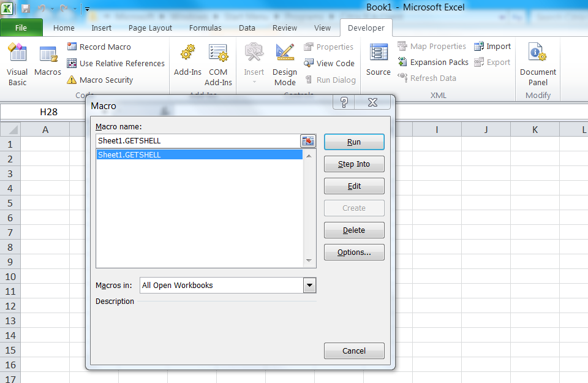Image resolution: width=588 pixels, height=383 pixels.
Task: Click the View Code icon
Action: pyautogui.click(x=330, y=63)
